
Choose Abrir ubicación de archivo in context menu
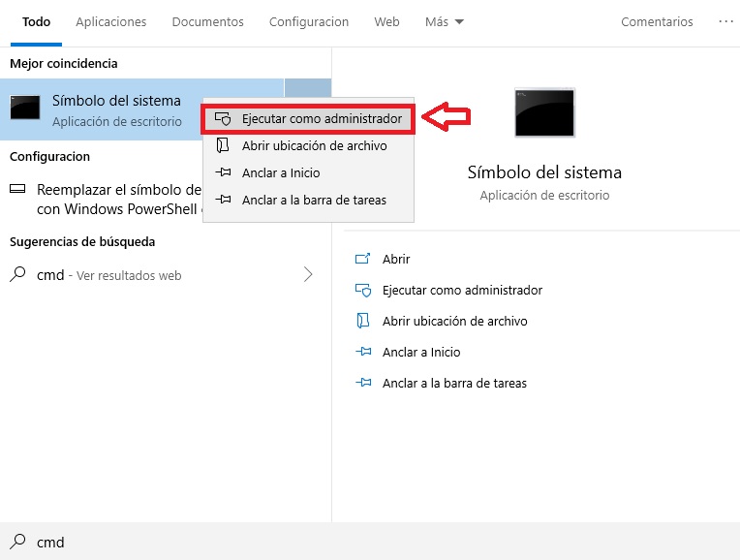click(x=309, y=146)
